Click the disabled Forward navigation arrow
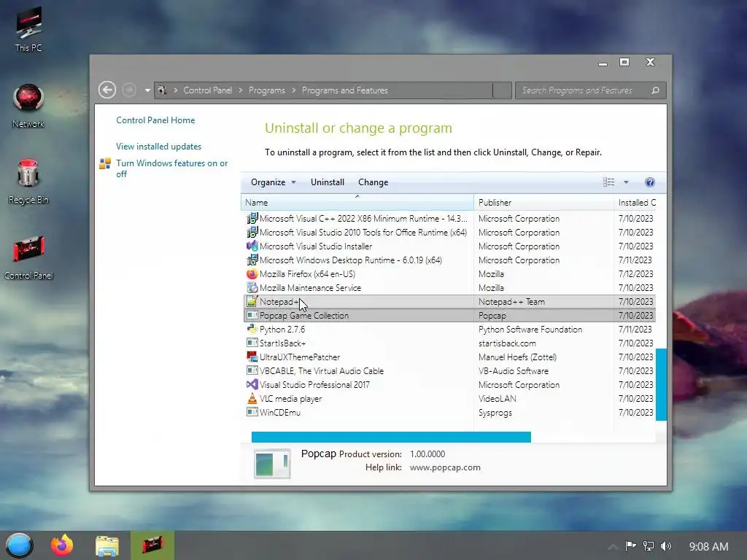The image size is (747, 560). click(x=129, y=90)
